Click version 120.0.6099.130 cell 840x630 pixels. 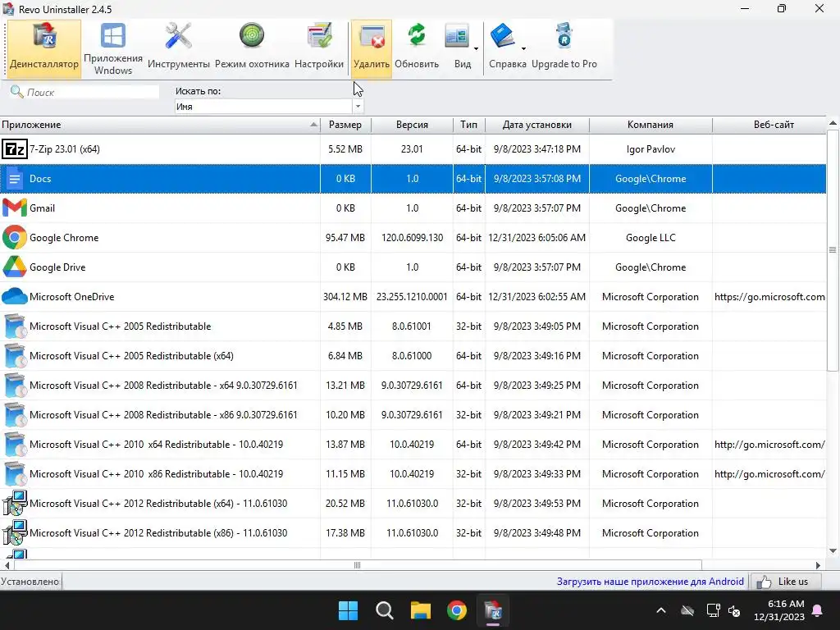click(x=412, y=237)
